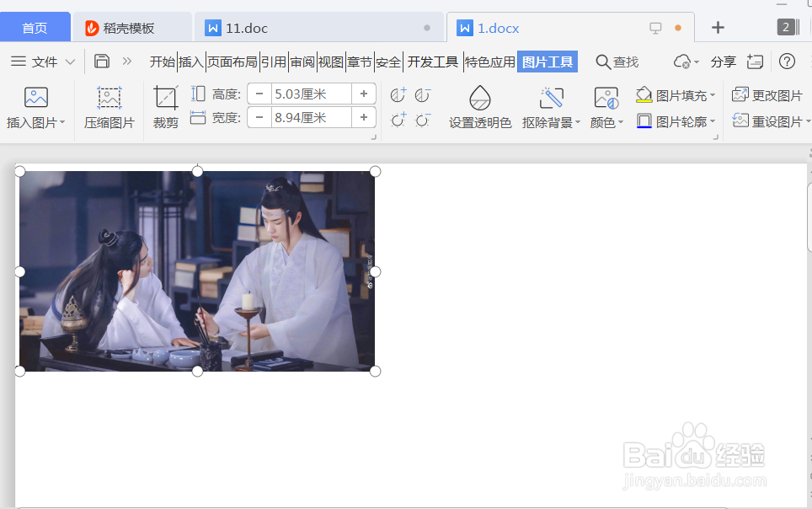Click the image's right-middle resize handle

tap(376, 271)
